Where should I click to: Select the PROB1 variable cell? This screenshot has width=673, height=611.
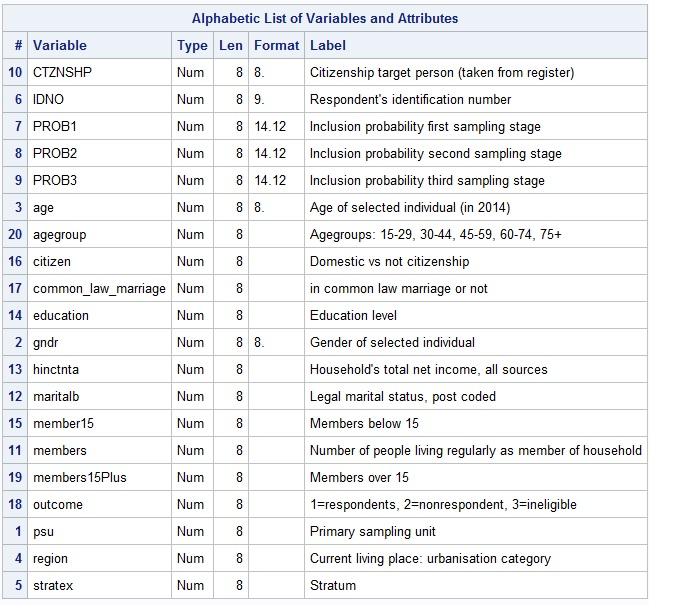(99, 126)
